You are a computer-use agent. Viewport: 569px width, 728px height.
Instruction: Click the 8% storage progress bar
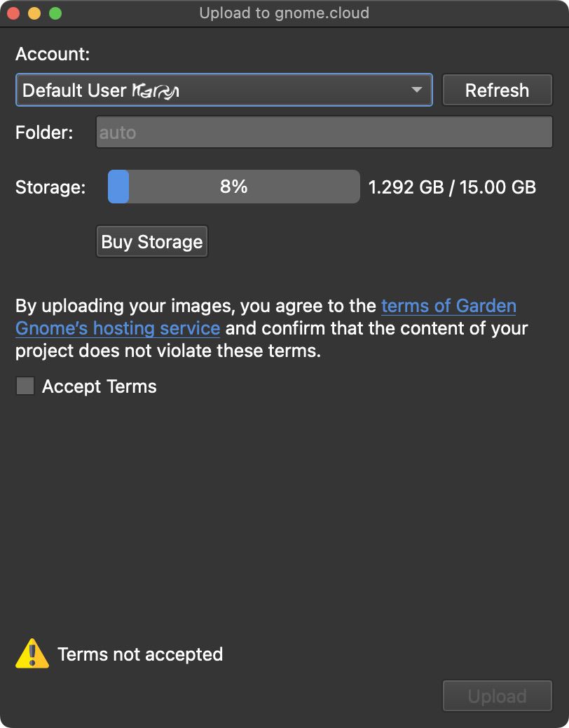pyautogui.click(x=233, y=186)
